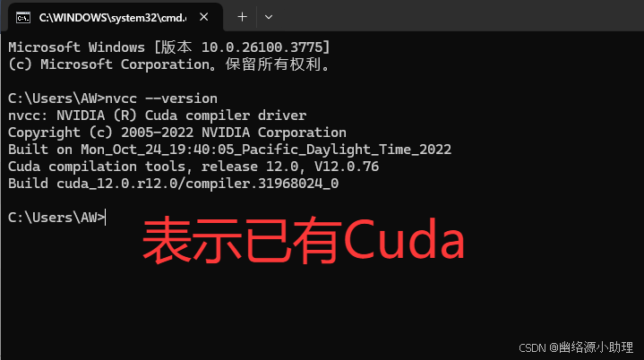Close the cmd.exe terminal tab
This screenshot has width=644, height=360.
(x=203, y=17)
